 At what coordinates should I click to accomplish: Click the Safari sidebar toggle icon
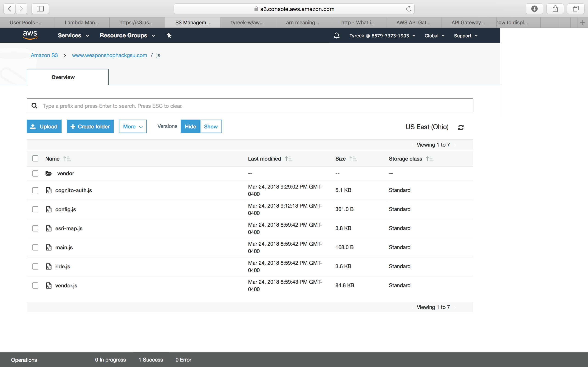click(x=40, y=9)
